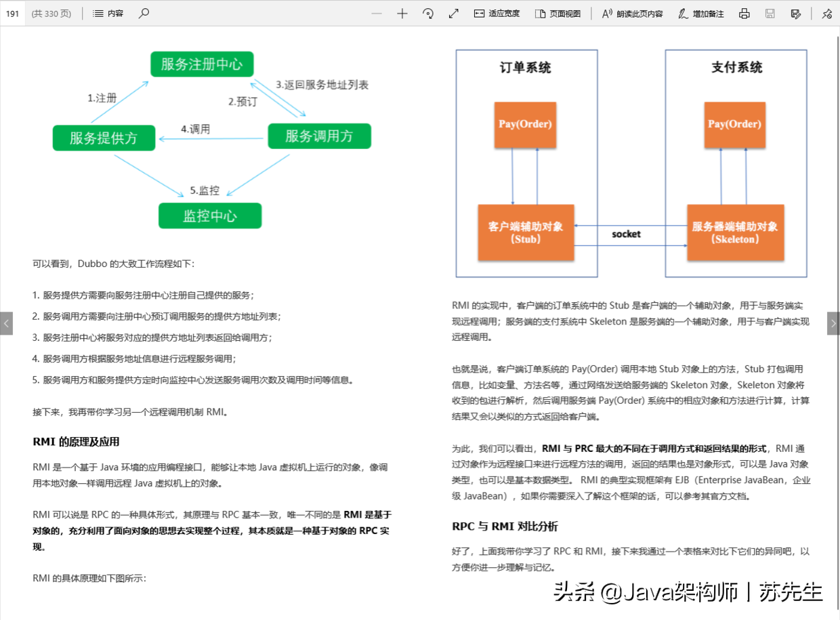Pin the toolbar with the pin icon
Viewport: 840px width, 620px height.
click(x=826, y=14)
